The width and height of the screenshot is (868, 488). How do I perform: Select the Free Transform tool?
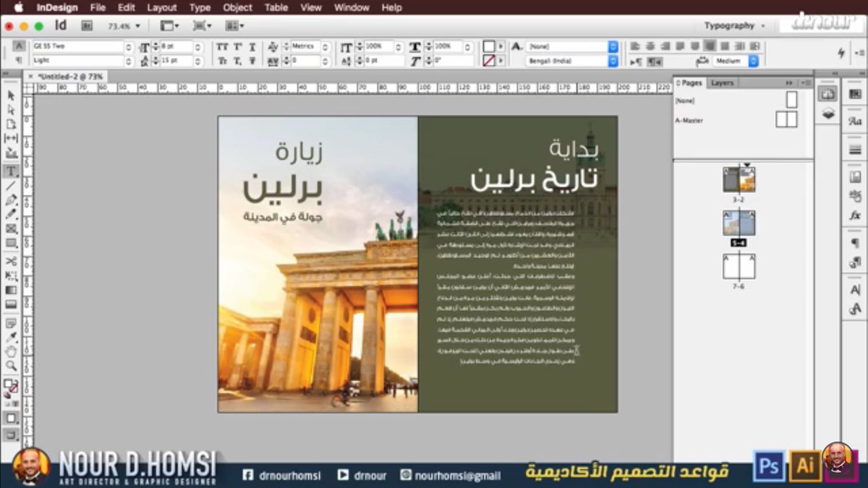tap(11, 275)
